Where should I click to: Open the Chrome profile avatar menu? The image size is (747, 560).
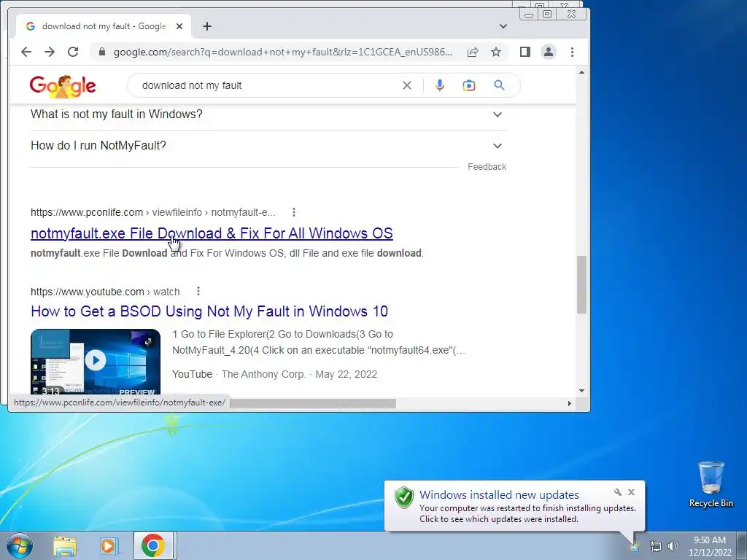[549, 52]
